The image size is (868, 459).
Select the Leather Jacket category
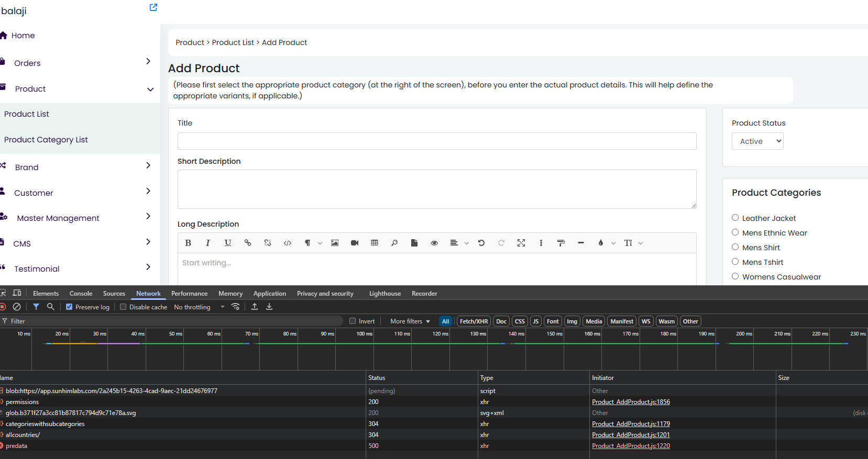[735, 218]
